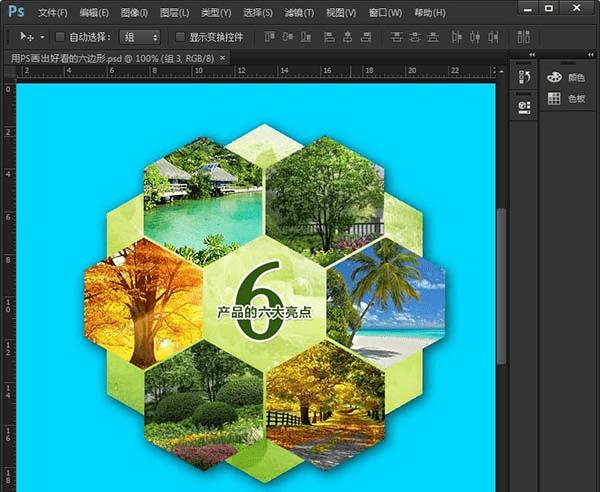Click Align right edges icon
Image resolution: width=600 pixels, height=492 pixels.
366,37
